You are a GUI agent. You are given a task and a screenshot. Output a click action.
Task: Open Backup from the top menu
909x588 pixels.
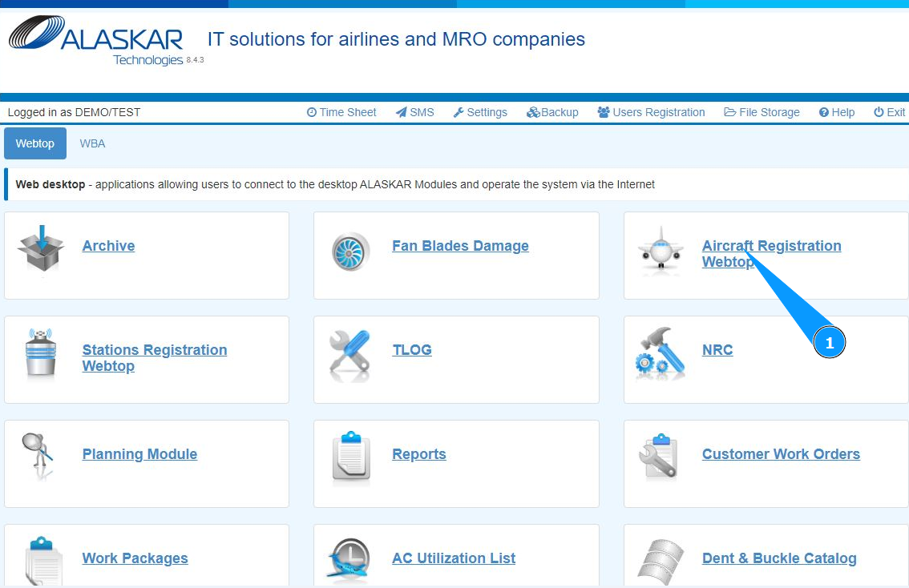tap(552, 112)
